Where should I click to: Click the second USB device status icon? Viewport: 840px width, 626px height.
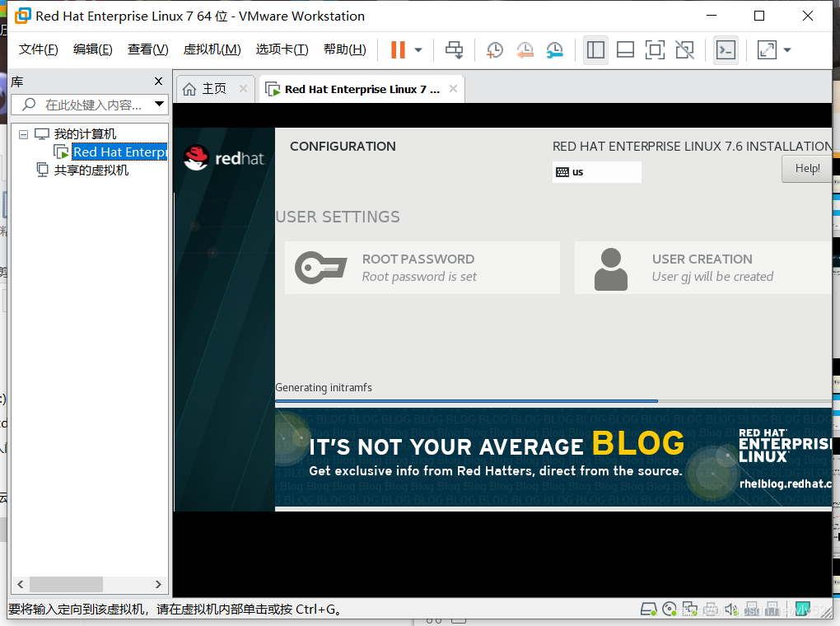point(772,610)
